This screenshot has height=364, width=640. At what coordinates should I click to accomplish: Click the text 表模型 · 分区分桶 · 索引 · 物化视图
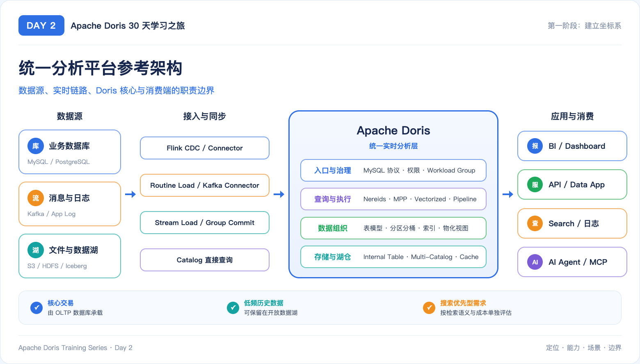[x=416, y=228]
